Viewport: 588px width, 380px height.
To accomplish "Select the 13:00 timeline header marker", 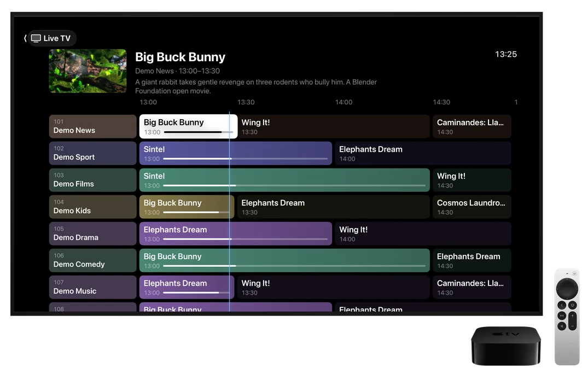I will [x=148, y=102].
